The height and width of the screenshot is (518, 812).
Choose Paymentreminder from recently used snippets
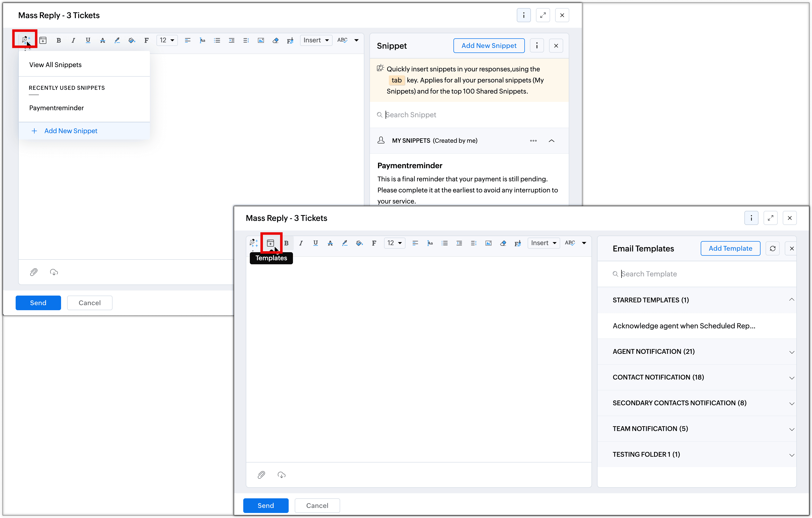[56, 108]
